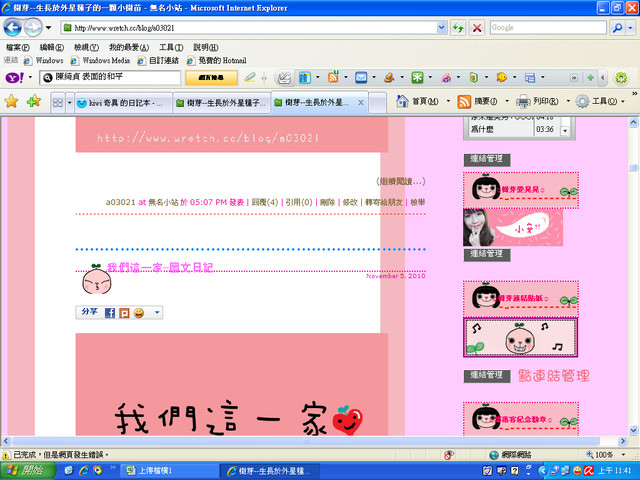640x480 pixels.
Task: Click the yellow Yahoo web search button
Action: [x=211, y=78]
